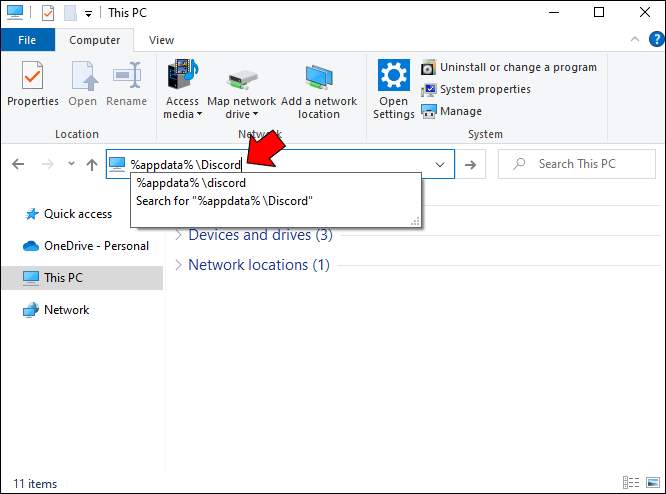Click the Go to arrow button
Viewport: 666px width, 494px height.
tap(470, 164)
